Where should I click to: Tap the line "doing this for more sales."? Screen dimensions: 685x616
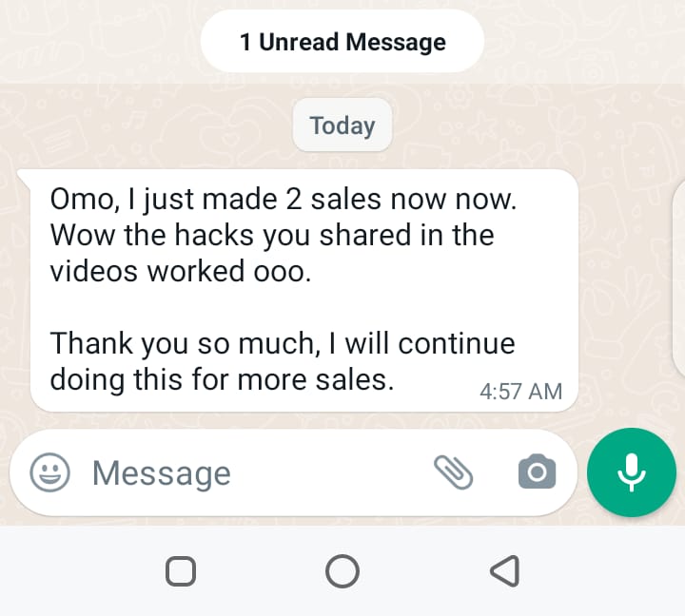pyautogui.click(x=222, y=379)
